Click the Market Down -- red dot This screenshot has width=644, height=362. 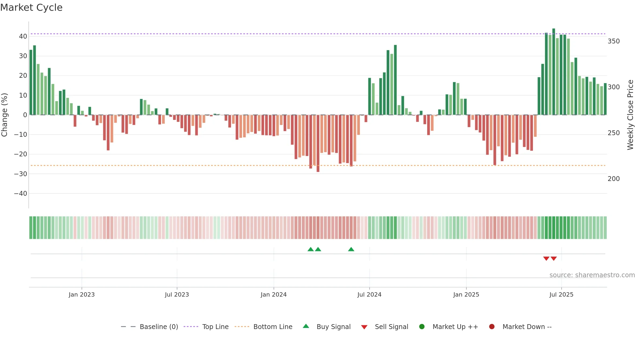click(x=492, y=327)
